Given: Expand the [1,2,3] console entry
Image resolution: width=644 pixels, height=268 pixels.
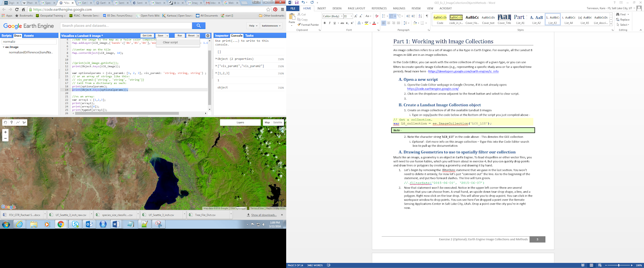Looking at the screenshot, I should [x=216, y=73].
